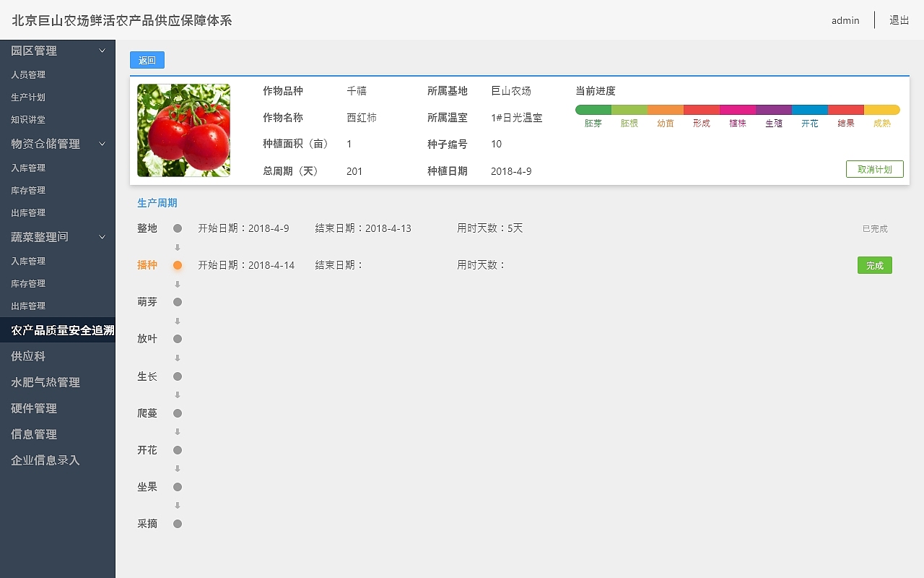Click the orange 幼苗 progress segment
Image resolution: width=924 pixels, height=578 pixels.
(666, 110)
